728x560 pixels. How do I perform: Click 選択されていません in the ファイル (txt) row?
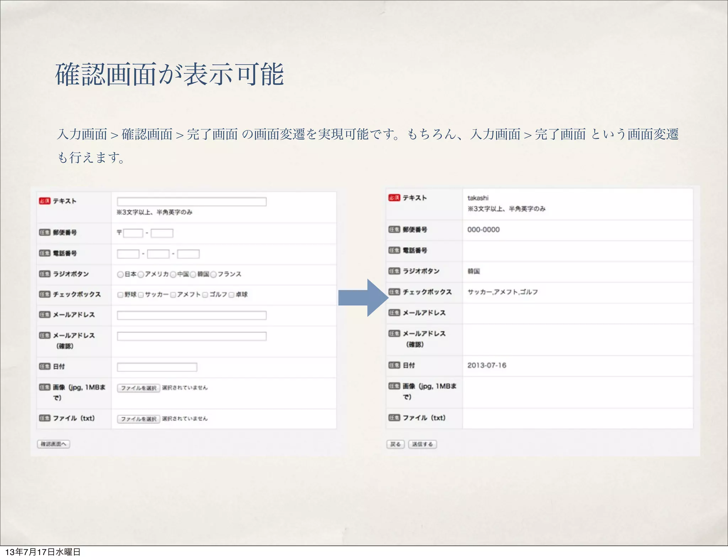pos(185,419)
